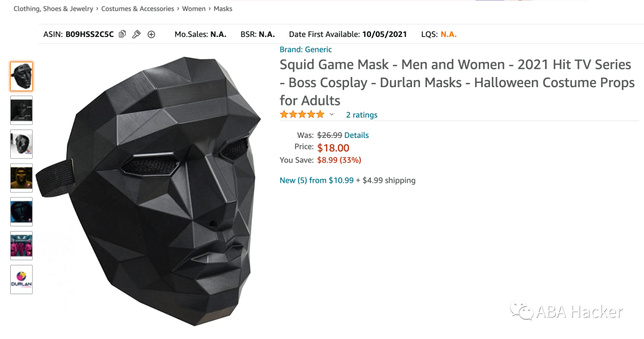Open New (5) from $10.99 offers link
Image resolution: width=644 pixels, height=339 pixels.
(x=317, y=180)
